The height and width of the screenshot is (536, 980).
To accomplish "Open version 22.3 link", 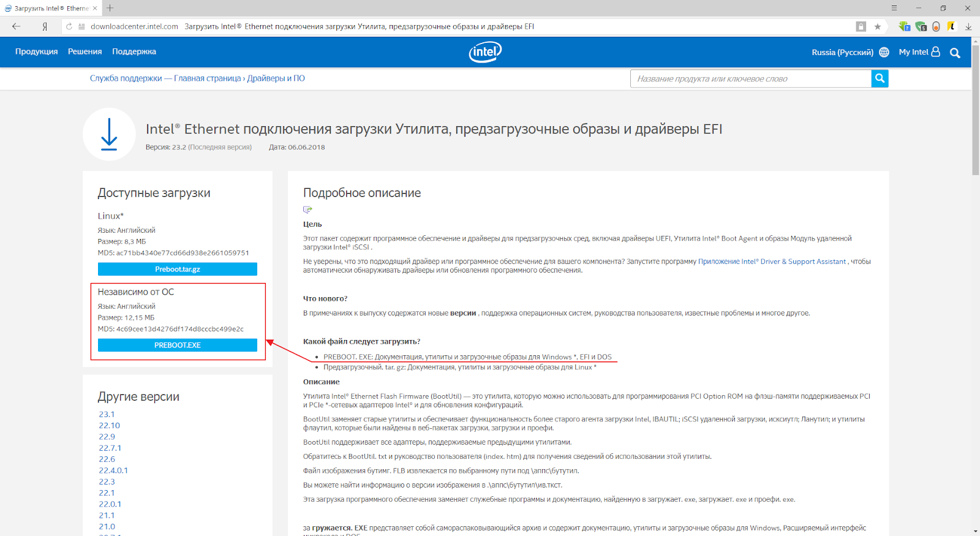I will pos(107,481).
